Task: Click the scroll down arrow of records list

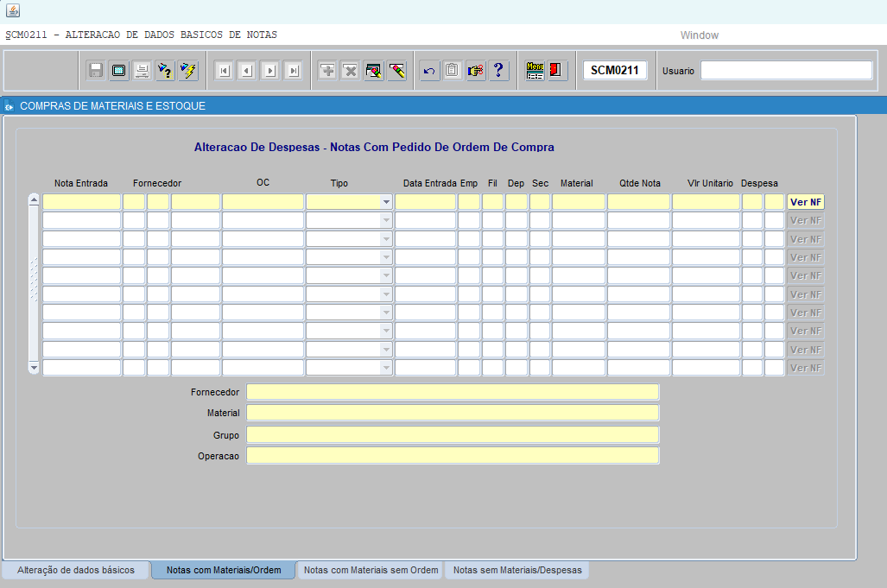Action: tap(34, 367)
